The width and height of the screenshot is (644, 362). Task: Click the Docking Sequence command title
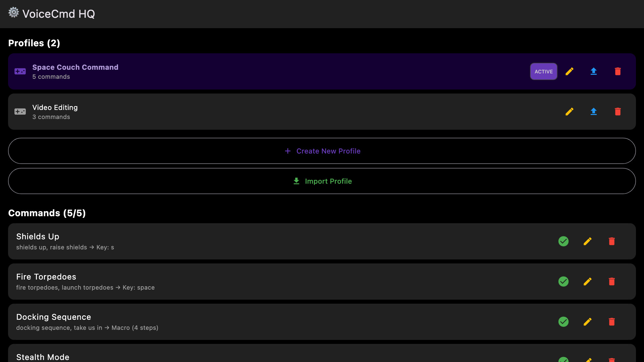pyautogui.click(x=54, y=317)
